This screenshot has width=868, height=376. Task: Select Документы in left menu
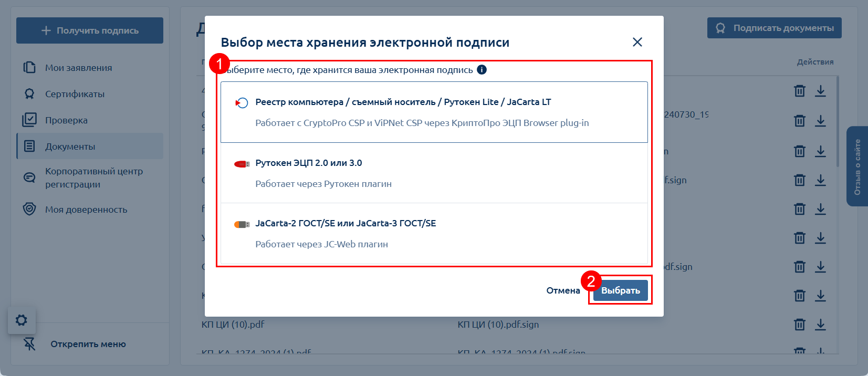click(70, 147)
